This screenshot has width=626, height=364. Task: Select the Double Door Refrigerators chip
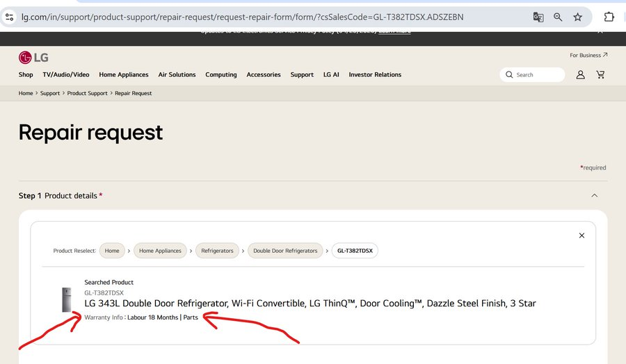click(285, 251)
